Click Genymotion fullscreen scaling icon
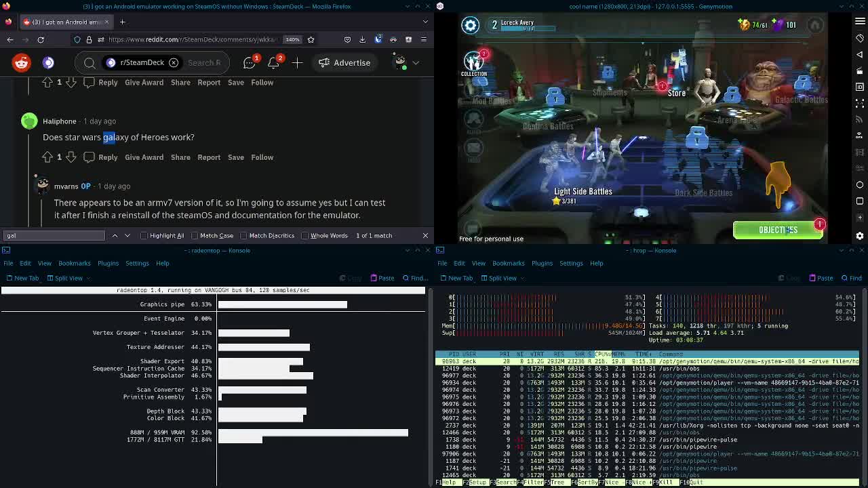The height and width of the screenshot is (488, 868). pyautogui.click(x=860, y=104)
